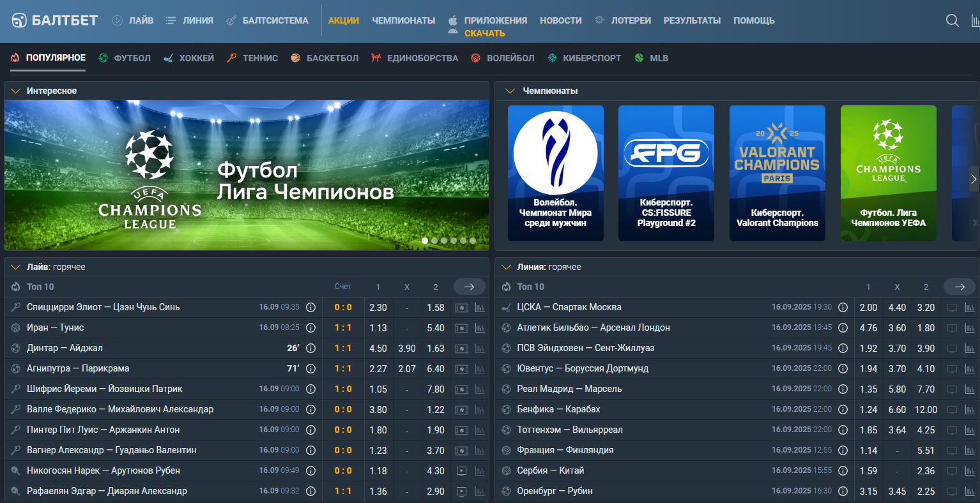Open match tracker icon for Пинтер Пит Луис
980x503 pixels.
tap(461, 430)
